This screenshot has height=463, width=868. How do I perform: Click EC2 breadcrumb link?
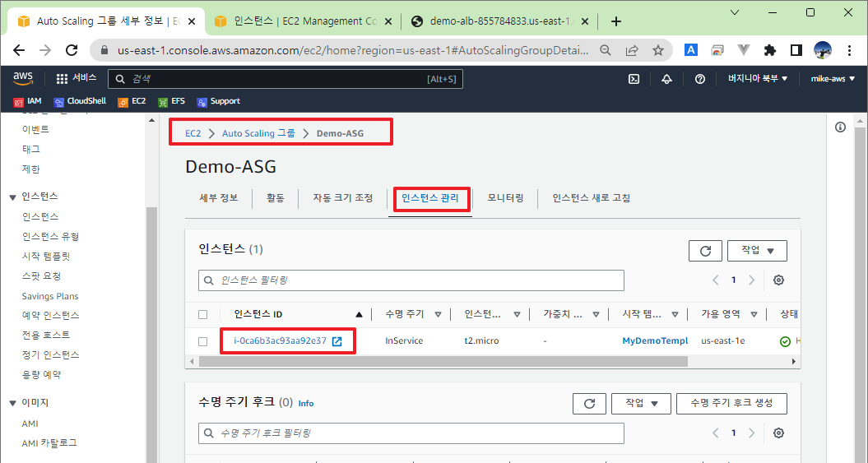click(x=193, y=133)
